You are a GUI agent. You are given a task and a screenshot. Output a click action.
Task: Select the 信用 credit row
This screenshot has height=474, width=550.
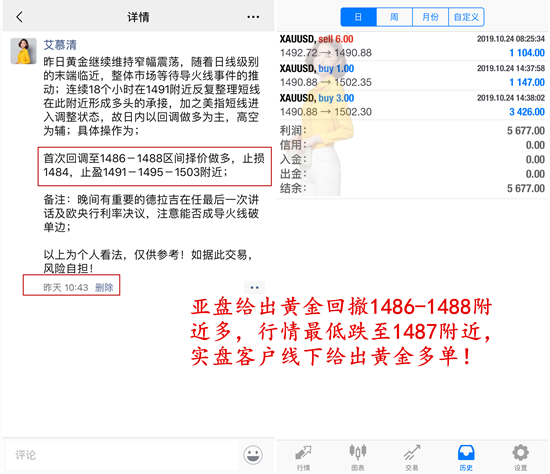coord(412,145)
